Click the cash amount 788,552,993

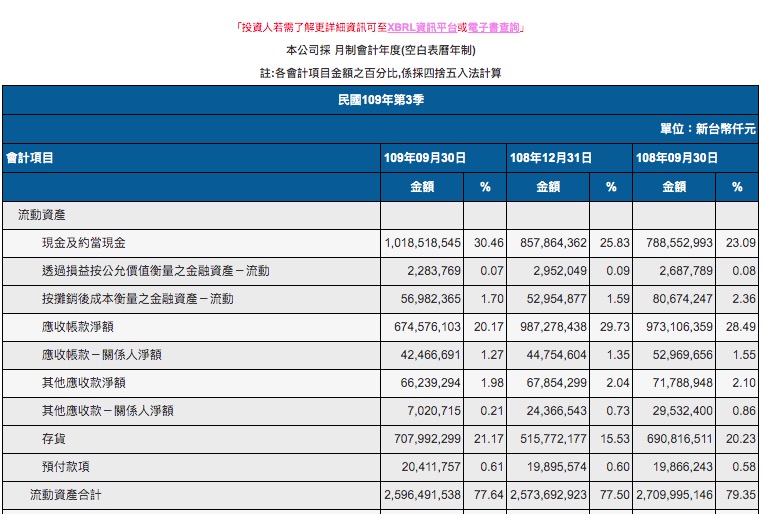point(679,243)
